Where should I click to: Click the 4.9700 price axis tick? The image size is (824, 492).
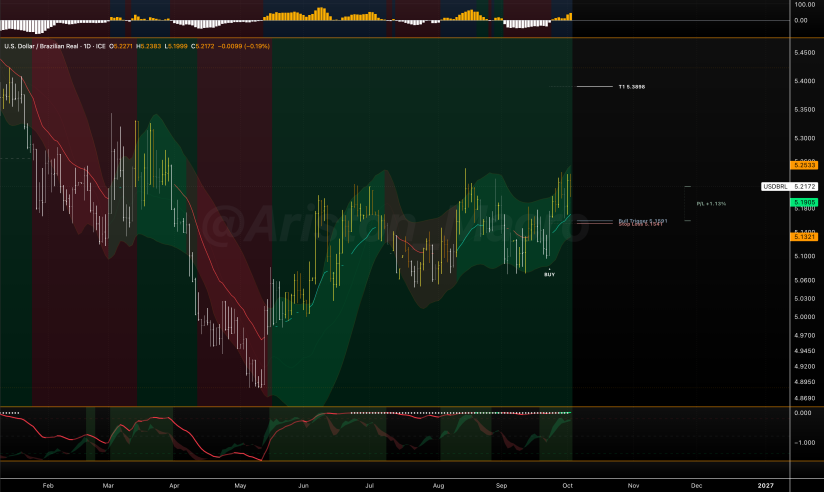coord(805,335)
